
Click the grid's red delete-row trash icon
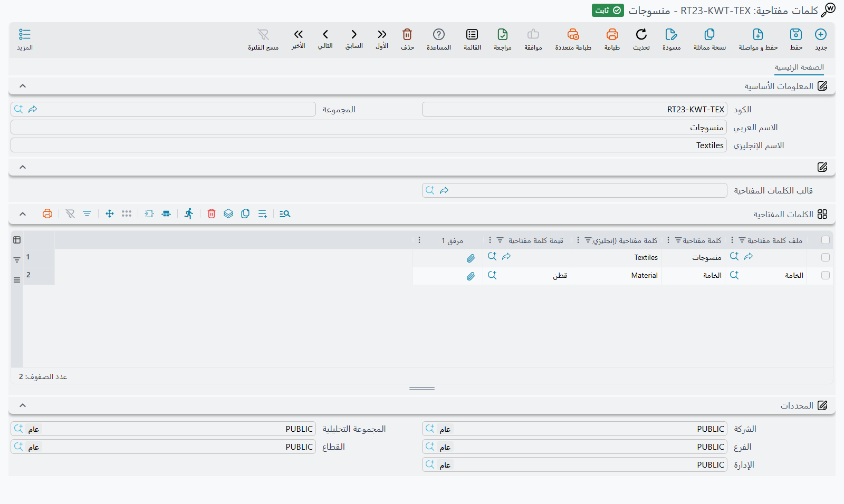coord(212,214)
